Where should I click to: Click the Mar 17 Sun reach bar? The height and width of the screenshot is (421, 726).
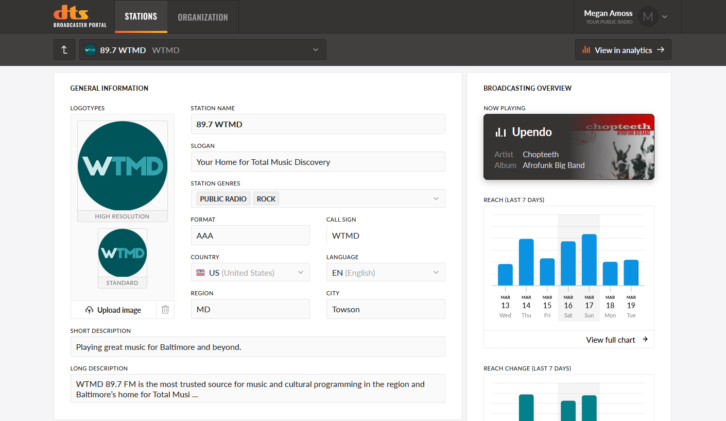click(x=589, y=260)
